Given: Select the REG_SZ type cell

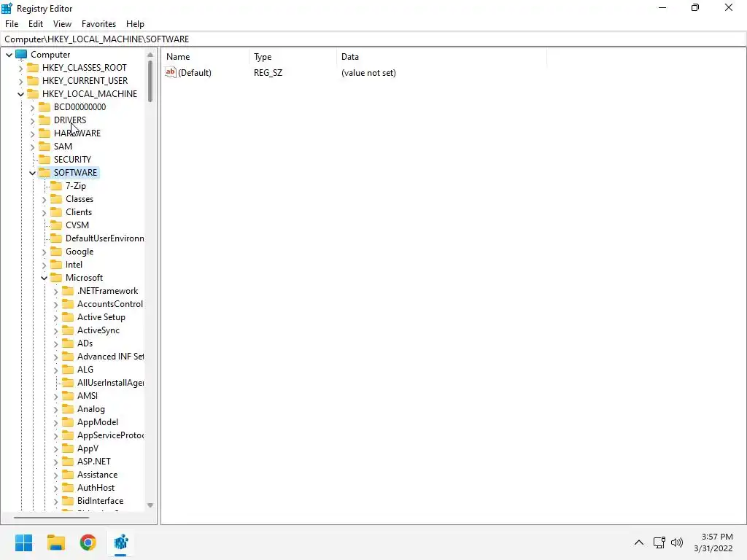Looking at the screenshot, I should (268, 73).
